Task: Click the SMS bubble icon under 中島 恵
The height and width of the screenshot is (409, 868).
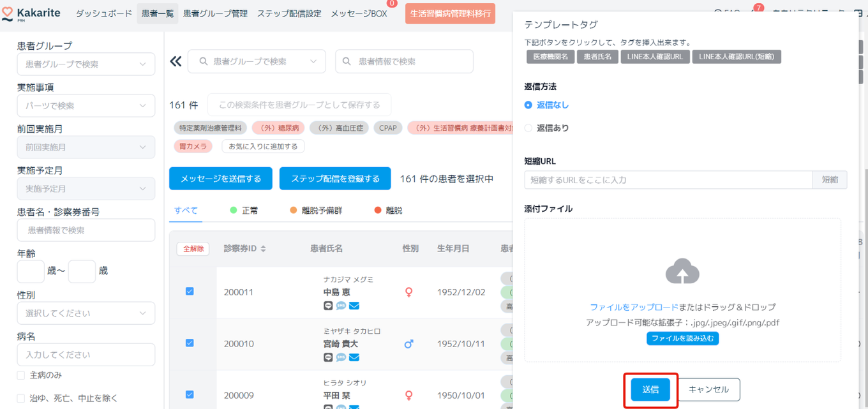Action: pyautogui.click(x=341, y=306)
